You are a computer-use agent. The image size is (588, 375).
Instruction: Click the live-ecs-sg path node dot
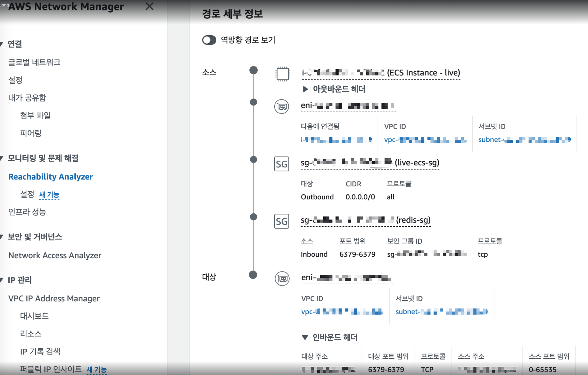(x=253, y=159)
